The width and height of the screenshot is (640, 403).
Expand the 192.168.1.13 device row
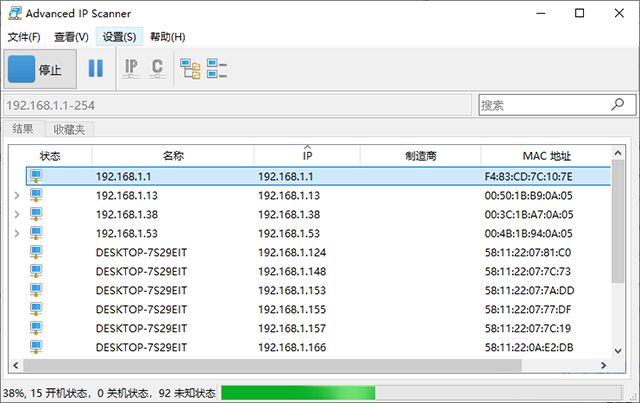coord(16,196)
